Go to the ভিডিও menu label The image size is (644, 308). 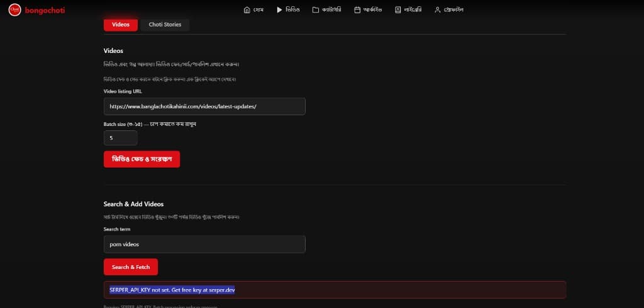(x=292, y=10)
